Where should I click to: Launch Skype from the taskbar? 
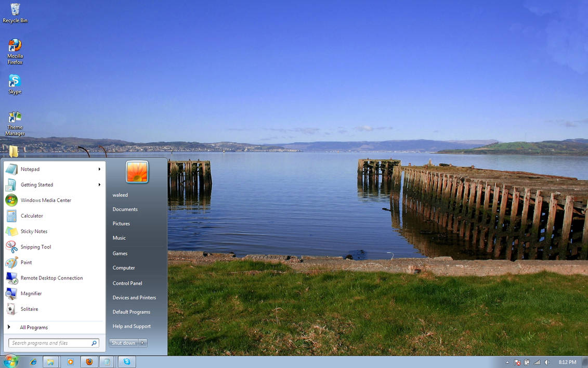tap(126, 361)
